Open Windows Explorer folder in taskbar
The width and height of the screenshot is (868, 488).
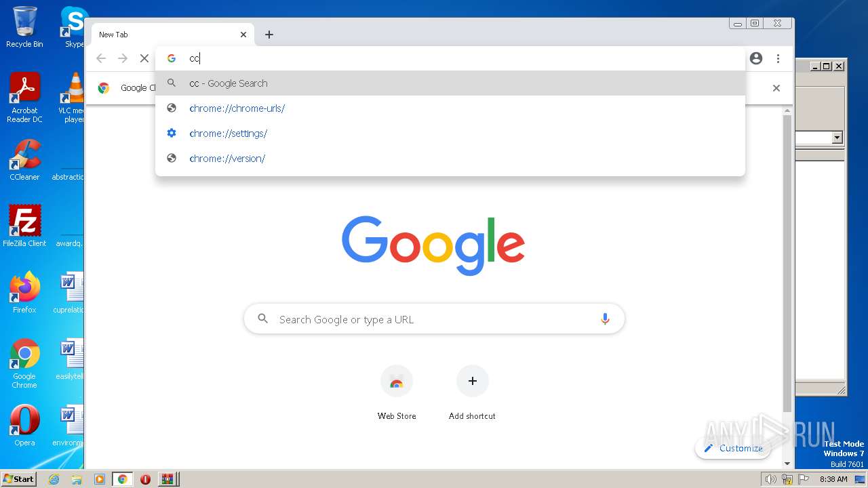pos(77,479)
